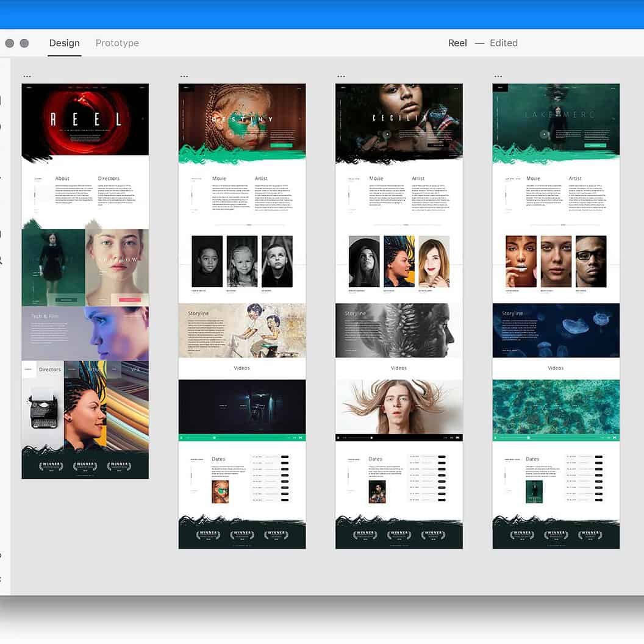644x644 pixels.
Task: Click the progress slider on Destiny's video player
Action: pyautogui.click(x=213, y=438)
